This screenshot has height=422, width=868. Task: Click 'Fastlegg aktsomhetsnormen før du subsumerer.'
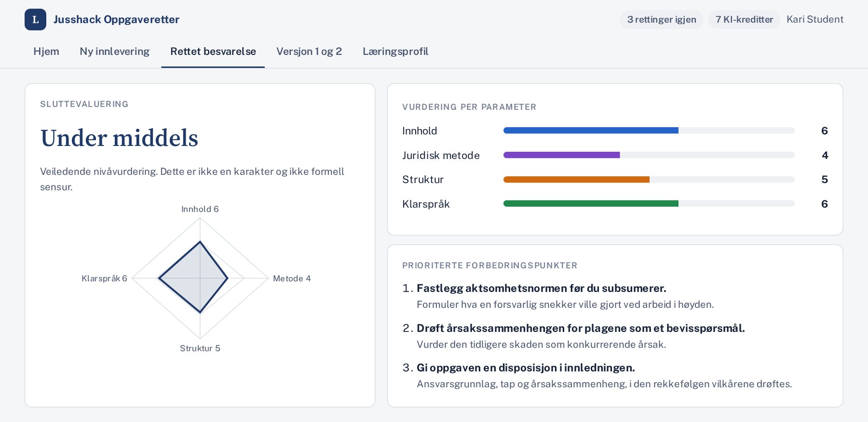click(541, 288)
